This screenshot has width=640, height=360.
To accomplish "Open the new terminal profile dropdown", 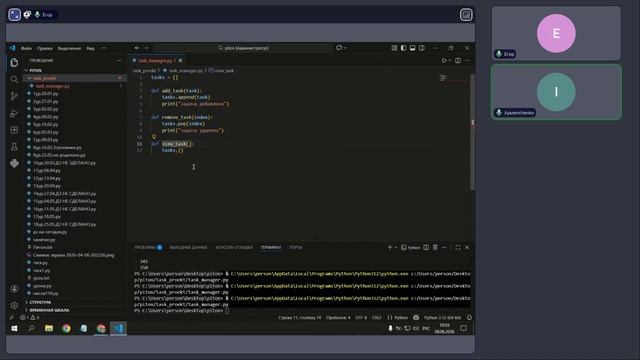I will click(396, 247).
